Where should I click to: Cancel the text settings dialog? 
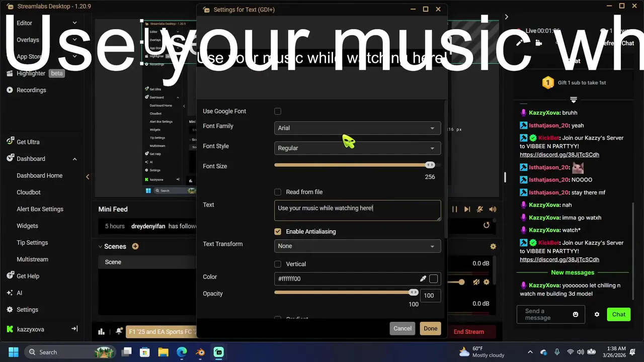(x=403, y=328)
